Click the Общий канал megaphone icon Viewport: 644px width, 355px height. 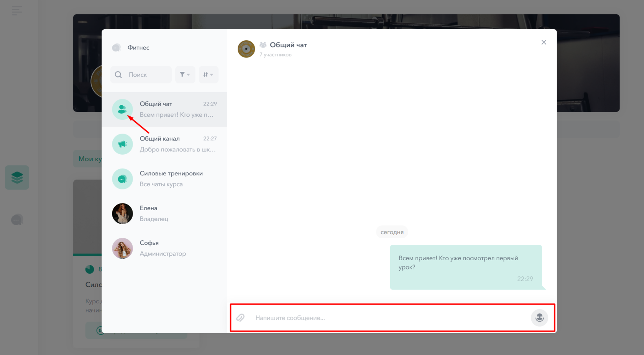(x=122, y=144)
